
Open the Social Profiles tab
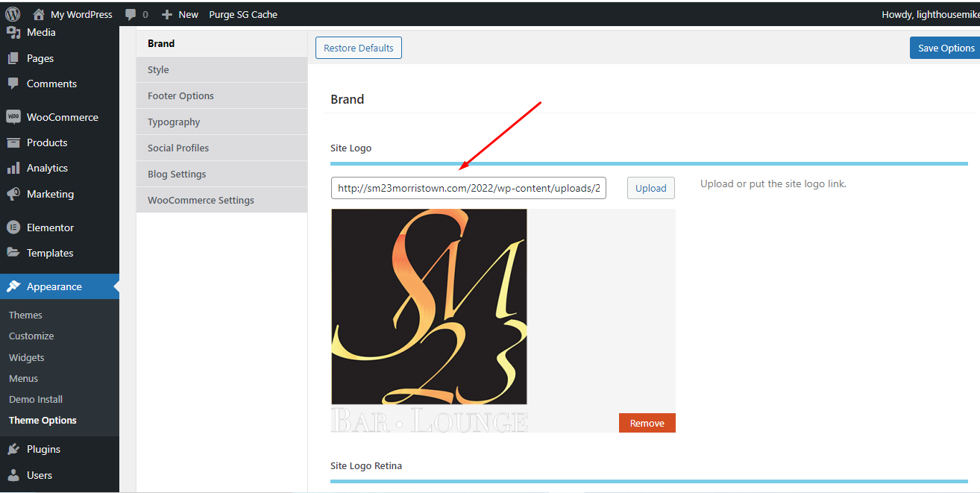222,148
